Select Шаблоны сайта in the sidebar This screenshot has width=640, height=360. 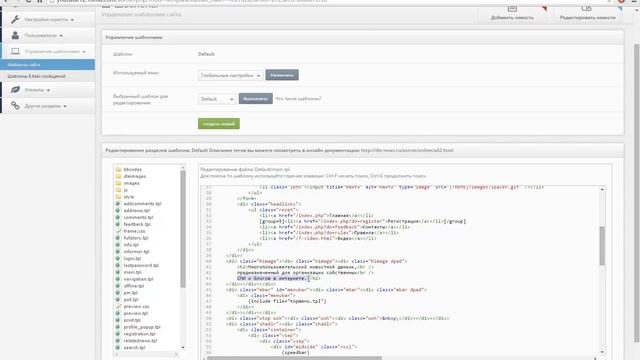pyautogui.click(x=47, y=64)
